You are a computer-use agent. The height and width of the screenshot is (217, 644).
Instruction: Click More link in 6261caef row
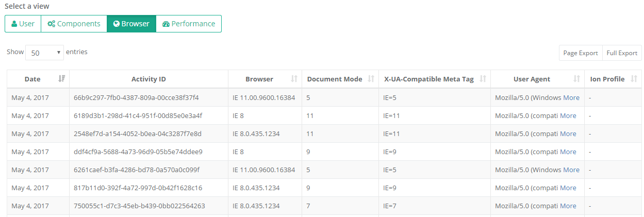point(571,170)
